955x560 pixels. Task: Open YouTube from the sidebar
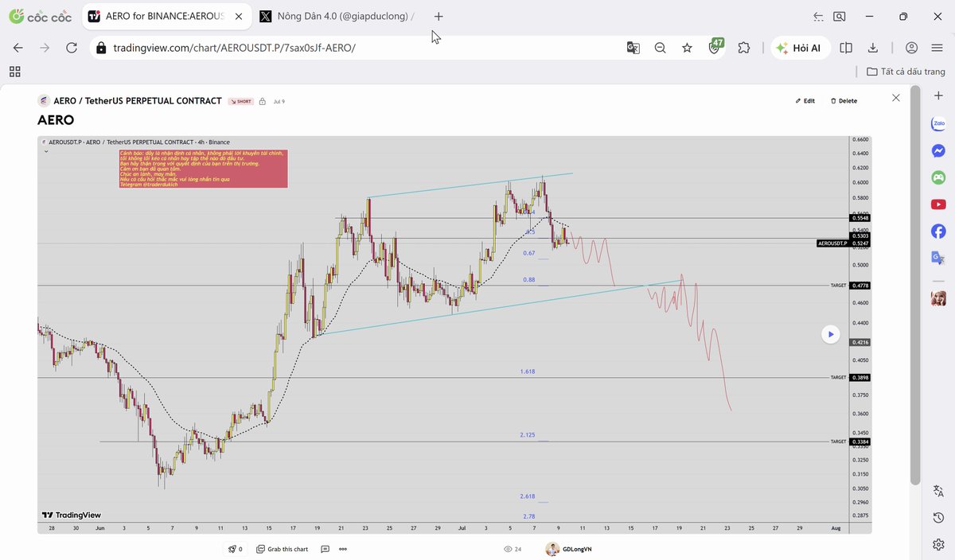[938, 204]
